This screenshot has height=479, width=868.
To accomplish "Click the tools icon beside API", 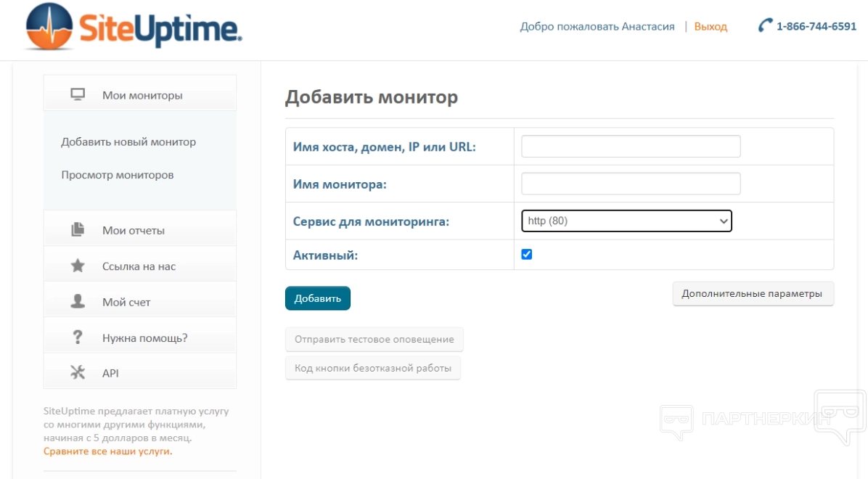I will (x=78, y=373).
